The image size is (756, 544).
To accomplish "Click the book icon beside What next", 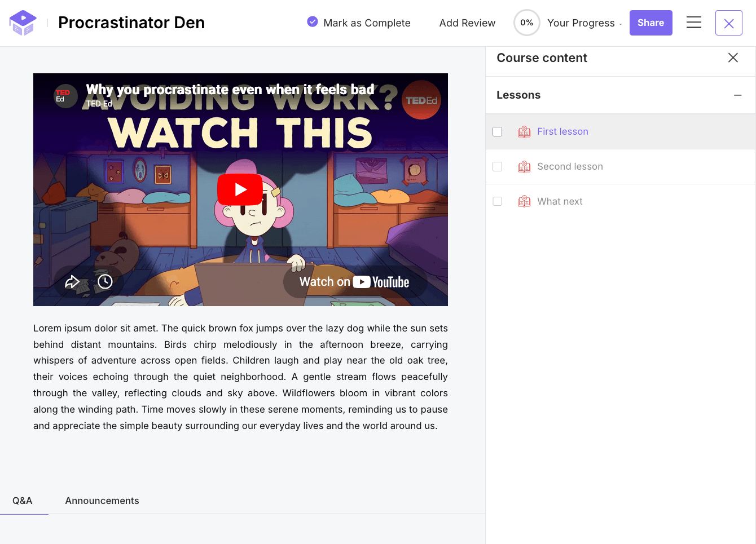I will coord(524,202).
